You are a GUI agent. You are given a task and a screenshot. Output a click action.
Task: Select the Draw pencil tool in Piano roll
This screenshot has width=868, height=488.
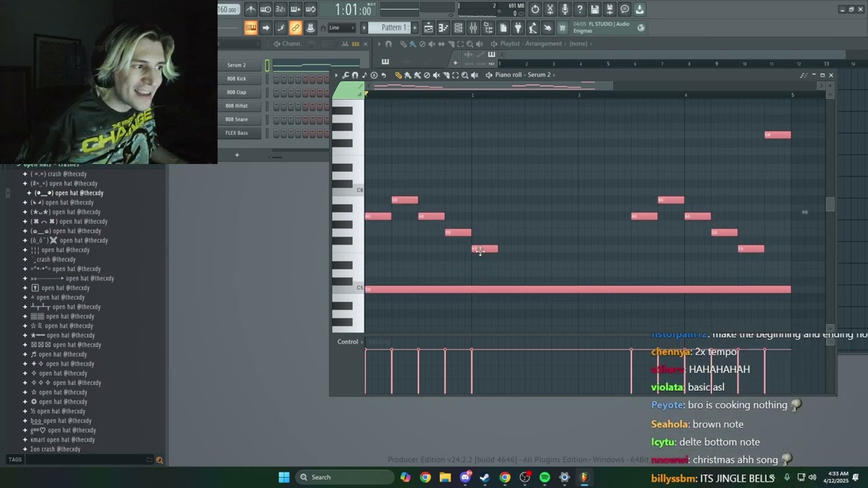click(x=398, y=75)
